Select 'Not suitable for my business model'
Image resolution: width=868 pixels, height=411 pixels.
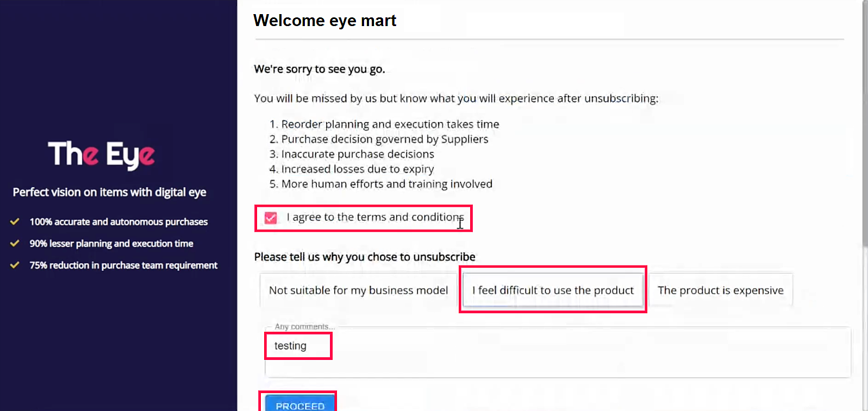[358, 290]
